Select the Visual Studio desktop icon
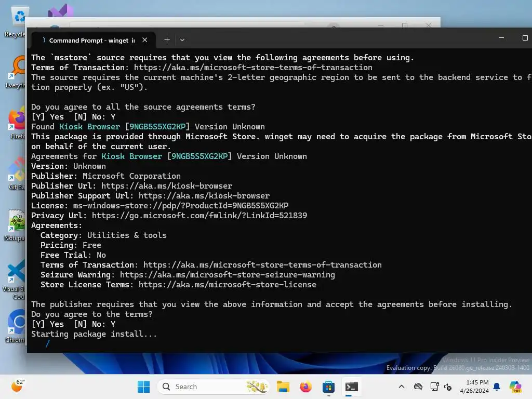532x399 pixels. click(x=61, y=11)
